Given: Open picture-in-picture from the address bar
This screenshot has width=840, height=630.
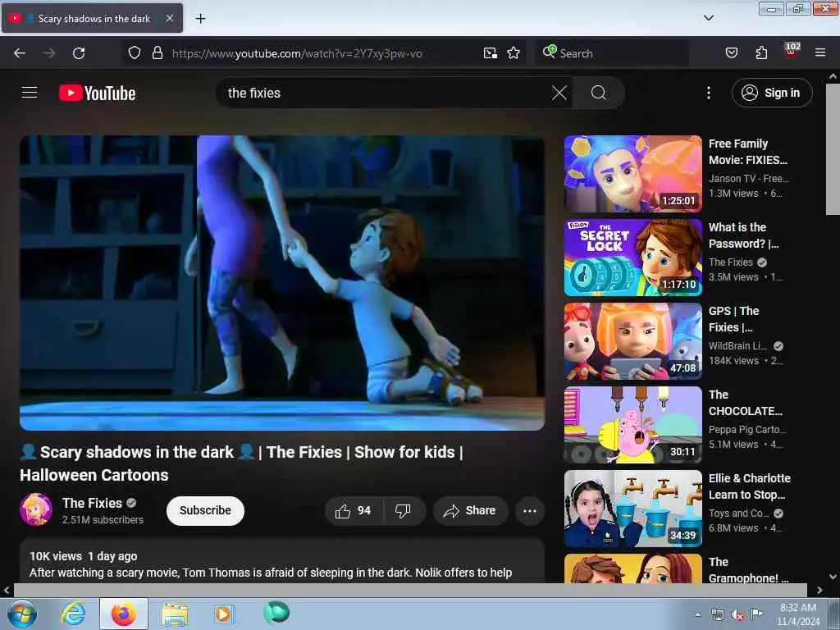Looking at the screenshot, I should [490, 53].
